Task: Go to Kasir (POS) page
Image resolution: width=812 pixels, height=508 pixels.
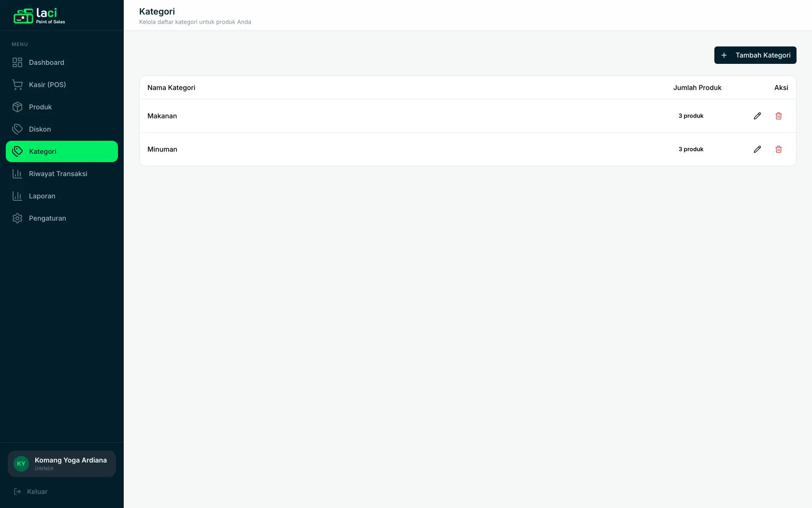Action: [x=62, y=85]
